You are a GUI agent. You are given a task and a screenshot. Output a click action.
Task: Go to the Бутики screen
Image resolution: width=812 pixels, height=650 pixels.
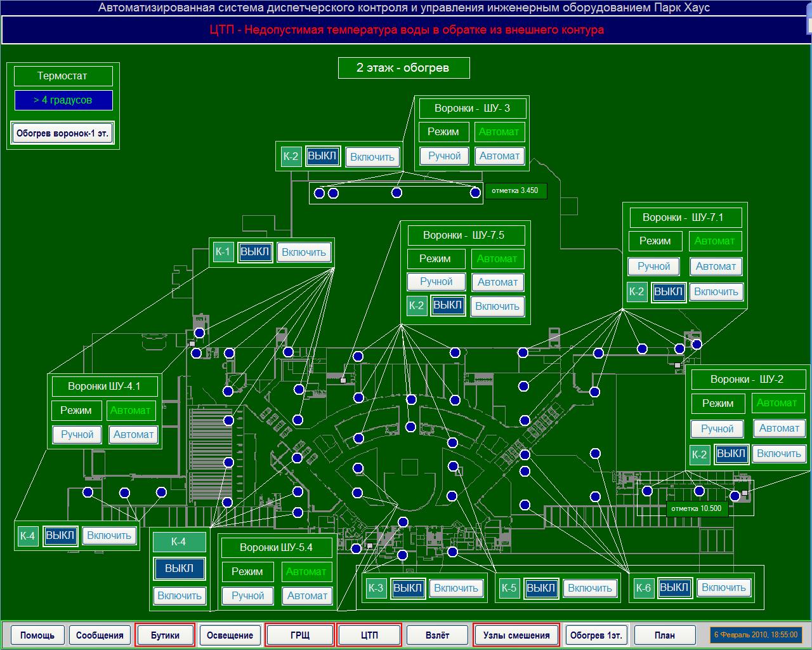[165, 635]
